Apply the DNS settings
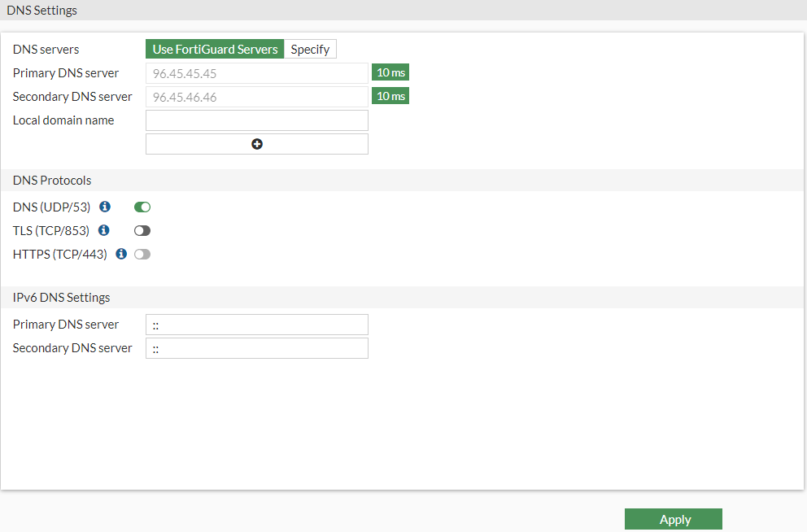The image size is (807, 532). tap(674, 519)
